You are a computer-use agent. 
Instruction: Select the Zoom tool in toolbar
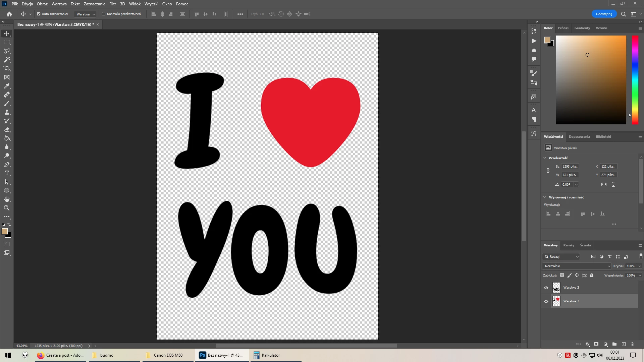click(7, 208)
